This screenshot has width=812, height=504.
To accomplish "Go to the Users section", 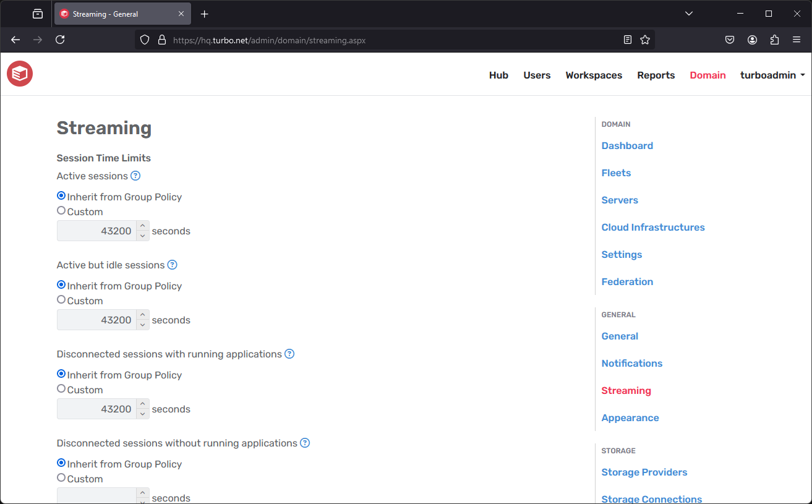I will [536, 75].
